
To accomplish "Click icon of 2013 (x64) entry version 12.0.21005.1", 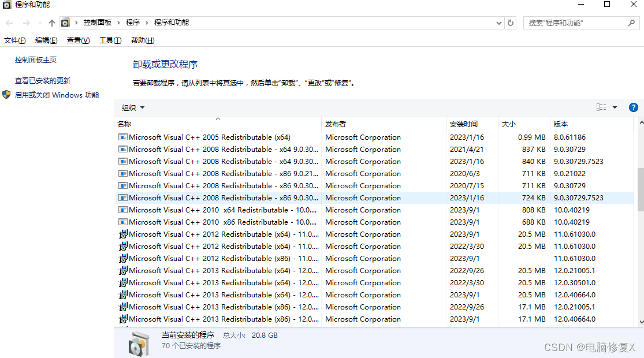I will (123, 271).
